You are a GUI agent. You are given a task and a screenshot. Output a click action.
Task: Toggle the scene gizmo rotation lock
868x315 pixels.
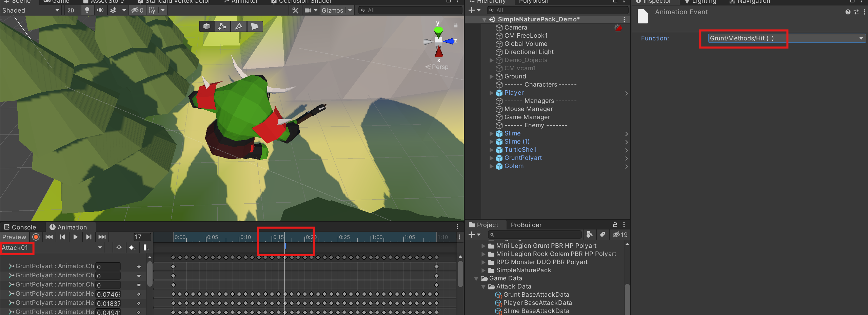coord(456,25)
